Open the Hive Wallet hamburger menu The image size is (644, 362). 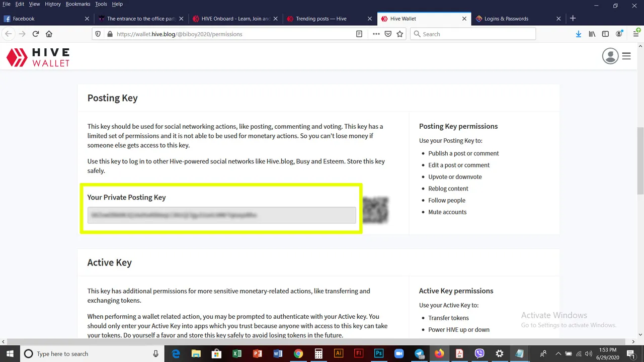[626, 56]
